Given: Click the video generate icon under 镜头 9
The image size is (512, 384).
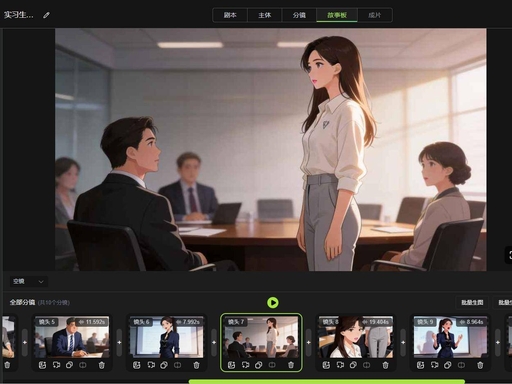Looking at the screenshot, I should 435,365.
